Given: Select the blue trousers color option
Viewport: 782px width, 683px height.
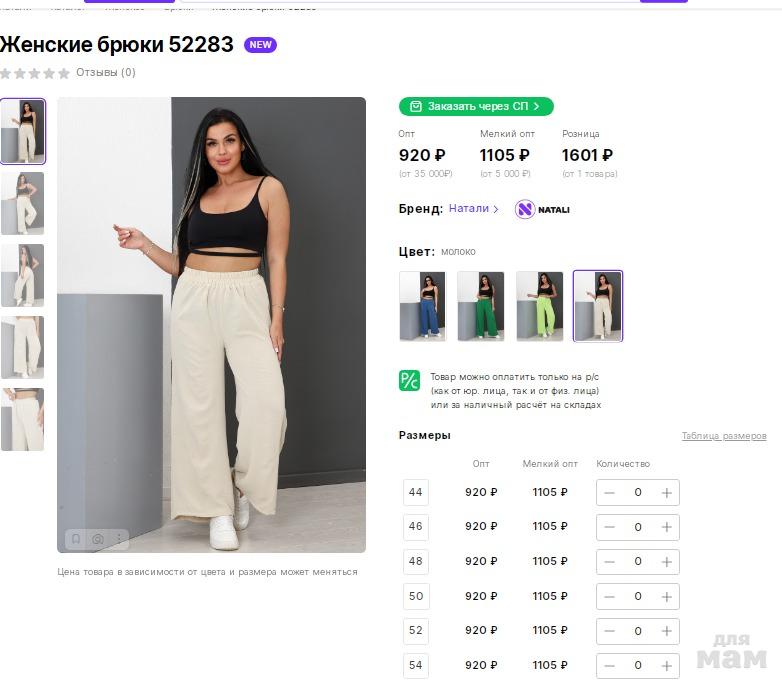Looking at the screenshot, I should click(x=422, y=306).
